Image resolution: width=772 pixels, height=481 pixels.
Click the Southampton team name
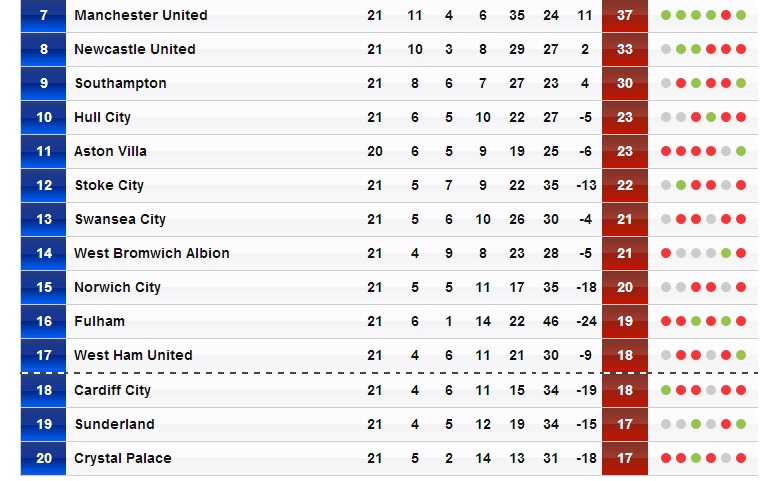[120, 83]
